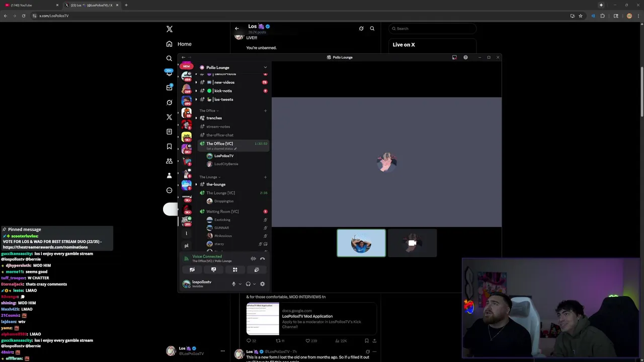Open X Home from the sidebar
644x362 pixels.
[x=179, y=44]
